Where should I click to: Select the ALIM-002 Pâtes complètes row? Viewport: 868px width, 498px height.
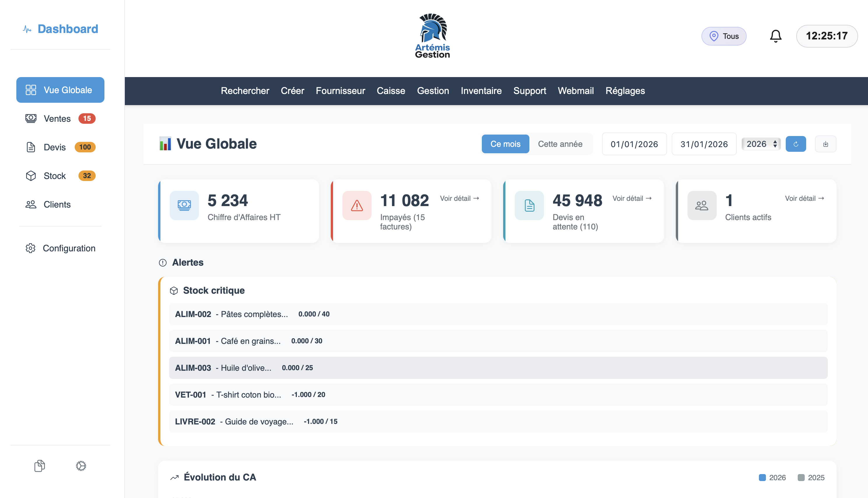click(x=498, y=314)
